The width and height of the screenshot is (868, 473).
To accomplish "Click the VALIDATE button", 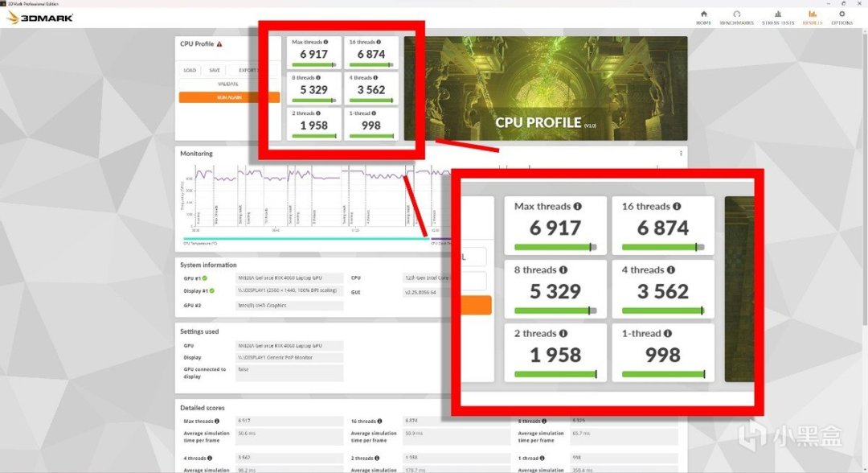I will click(228, 84).
